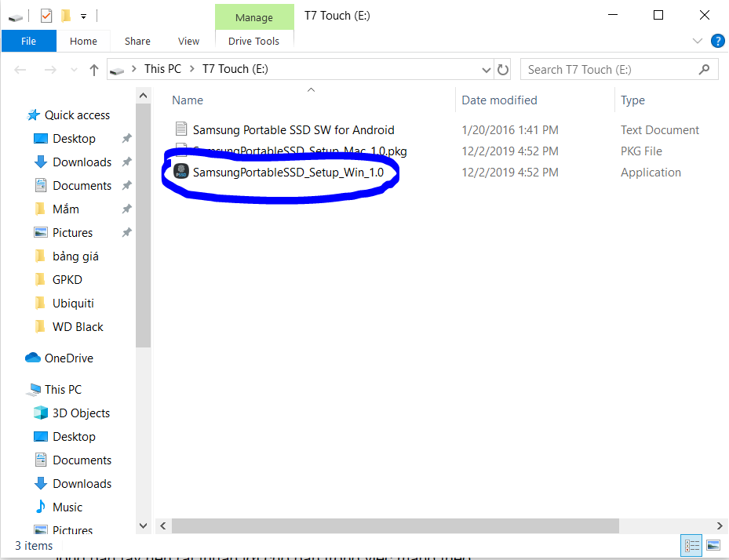Open the Mắm folder in Quick access
Image resolution: width=729 pixels, height=560 pixels.
coord(66,209)
